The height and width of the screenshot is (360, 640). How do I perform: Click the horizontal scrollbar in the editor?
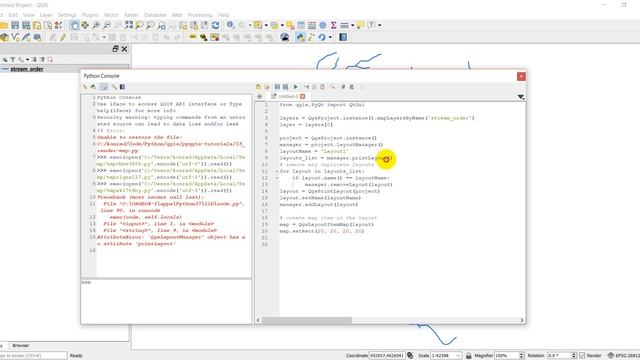click(307, 320)
